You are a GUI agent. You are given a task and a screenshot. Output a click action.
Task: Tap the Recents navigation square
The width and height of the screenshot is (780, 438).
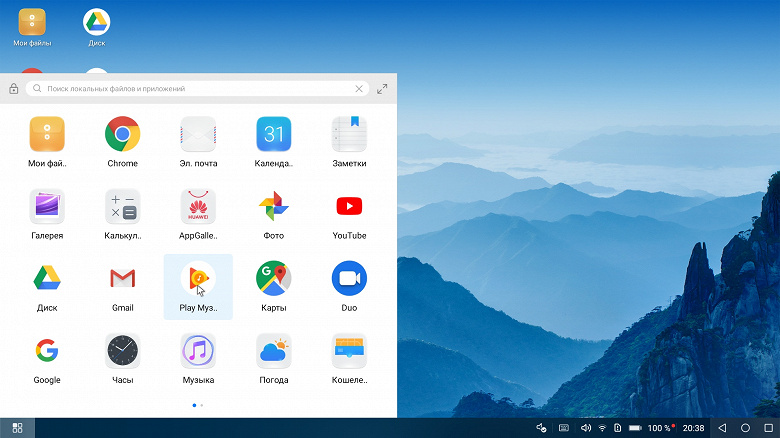tap(768, 428)
